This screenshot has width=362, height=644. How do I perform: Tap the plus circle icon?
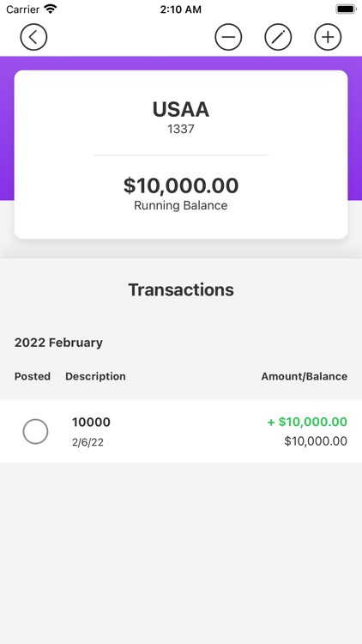[x=328, y=37]
